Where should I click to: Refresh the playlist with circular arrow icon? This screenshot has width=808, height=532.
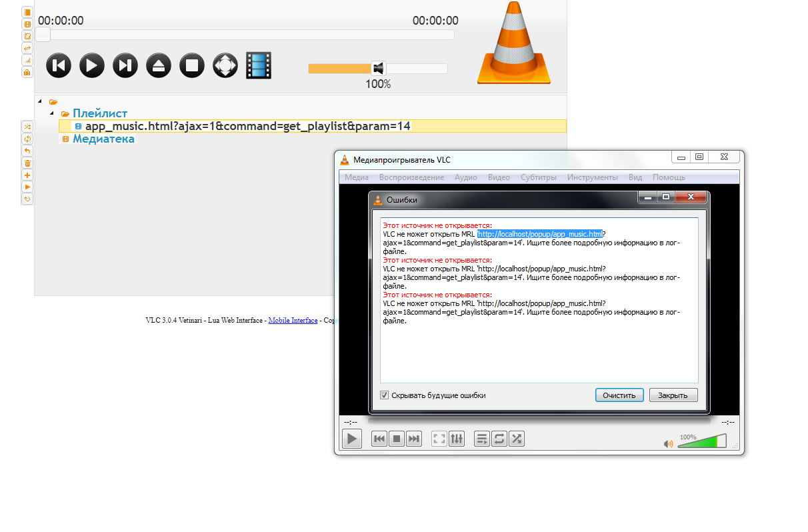(27, 199)
